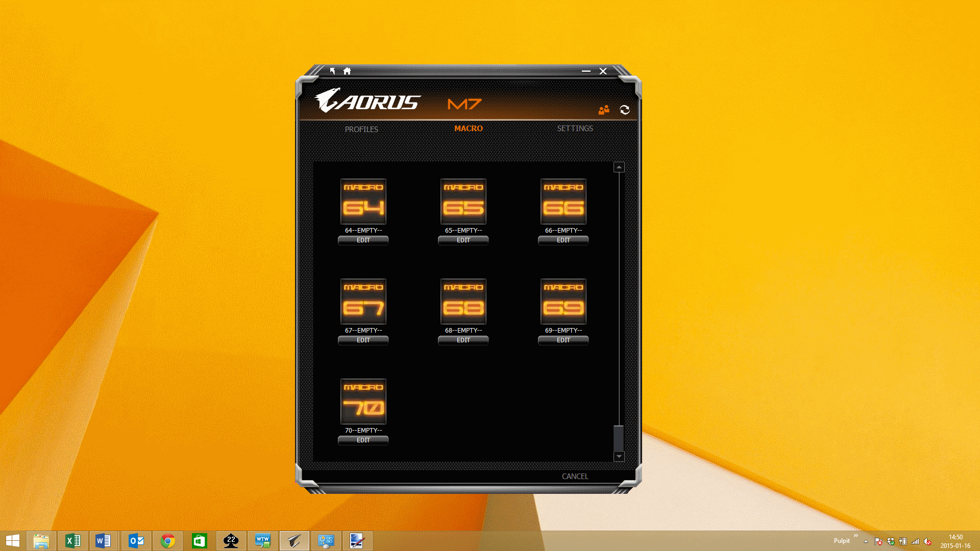Click the scroll up arrow of macro list

pos(619,167)
